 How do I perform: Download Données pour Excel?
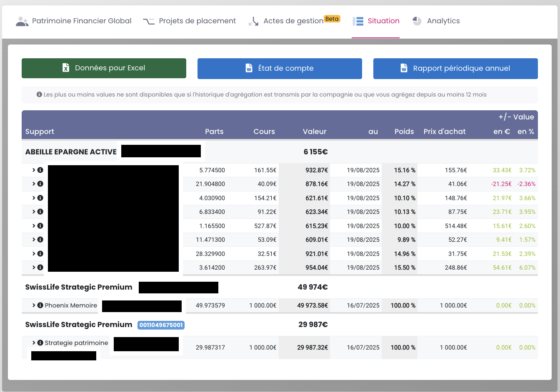[x=110, y=68]
